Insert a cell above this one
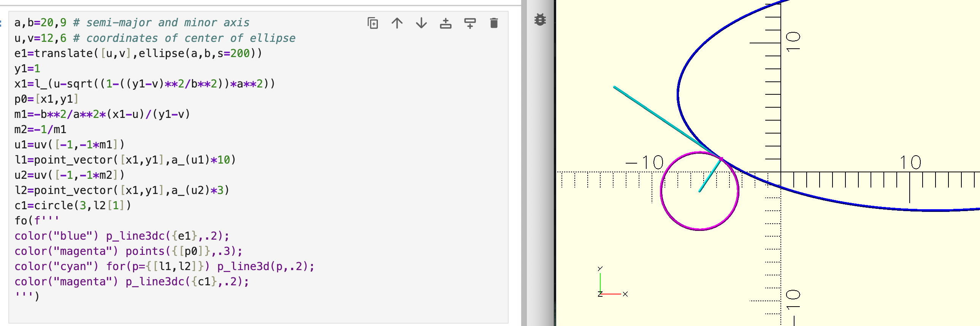The height and width of the screenshot is (326, 980). (446, 23)
